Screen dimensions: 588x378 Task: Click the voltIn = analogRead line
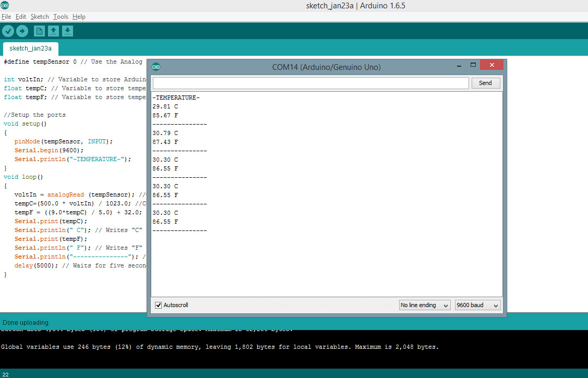[80, 195]
